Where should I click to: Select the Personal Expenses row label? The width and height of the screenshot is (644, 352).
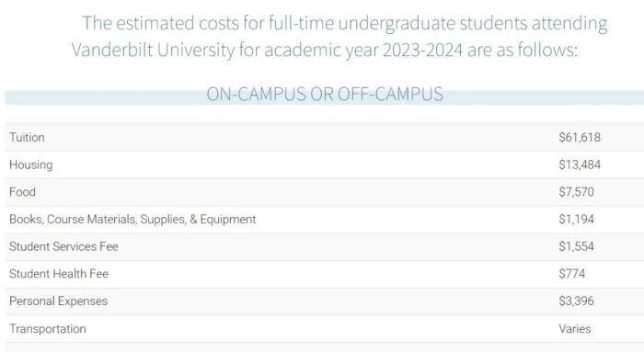[x=58, y=301]
